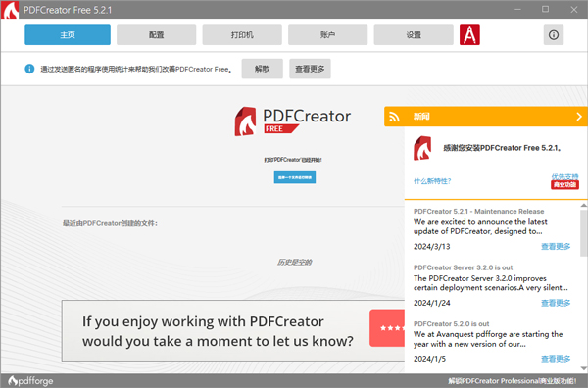Switch to the 配置 profiles tab
This screenshot has width=588, height=388.
(x=157, y=35)
